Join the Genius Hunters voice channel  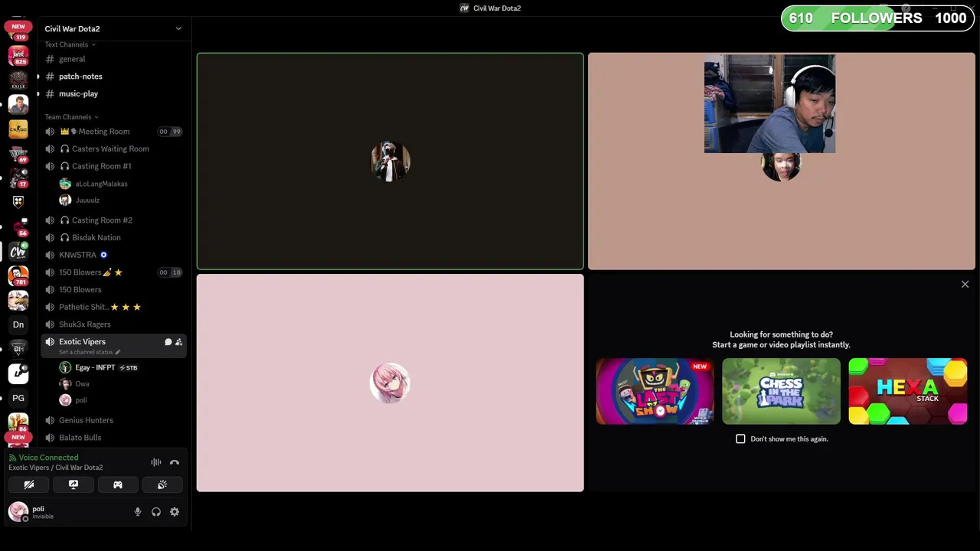coord(113,420)
